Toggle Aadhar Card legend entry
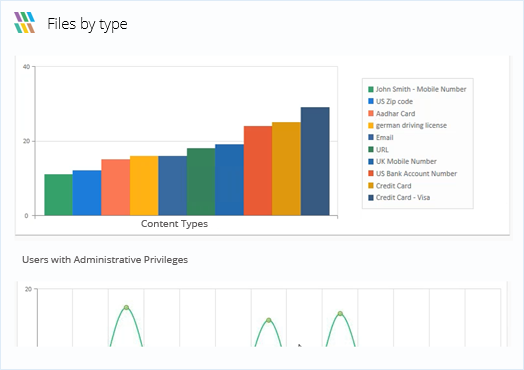 [x=391, y=114]
